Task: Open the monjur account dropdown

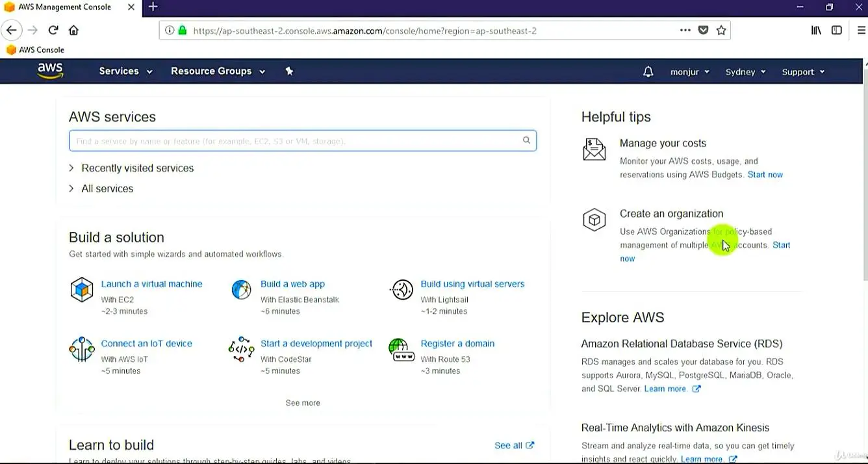Action: coord(689,71)
